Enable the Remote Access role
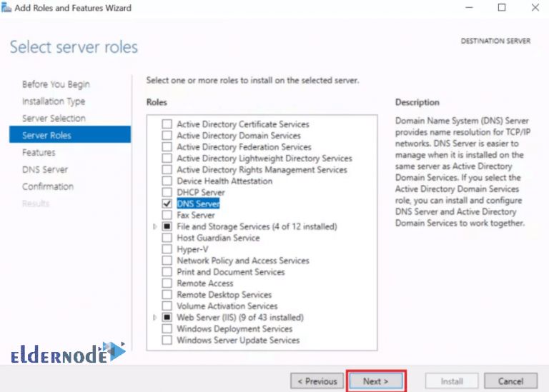The image size is (549, 392). click(x=167, y=283)
